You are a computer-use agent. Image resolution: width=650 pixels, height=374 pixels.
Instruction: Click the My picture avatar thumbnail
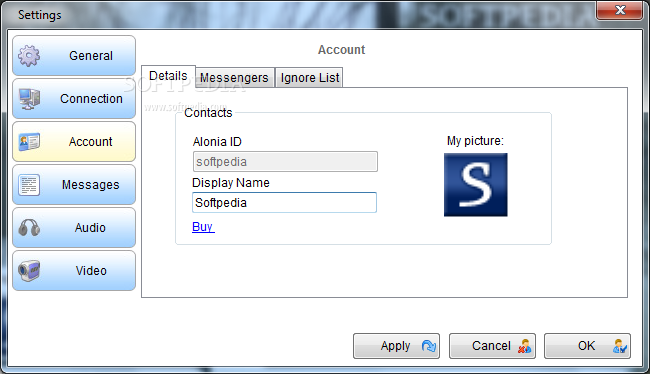click(475, 185)
